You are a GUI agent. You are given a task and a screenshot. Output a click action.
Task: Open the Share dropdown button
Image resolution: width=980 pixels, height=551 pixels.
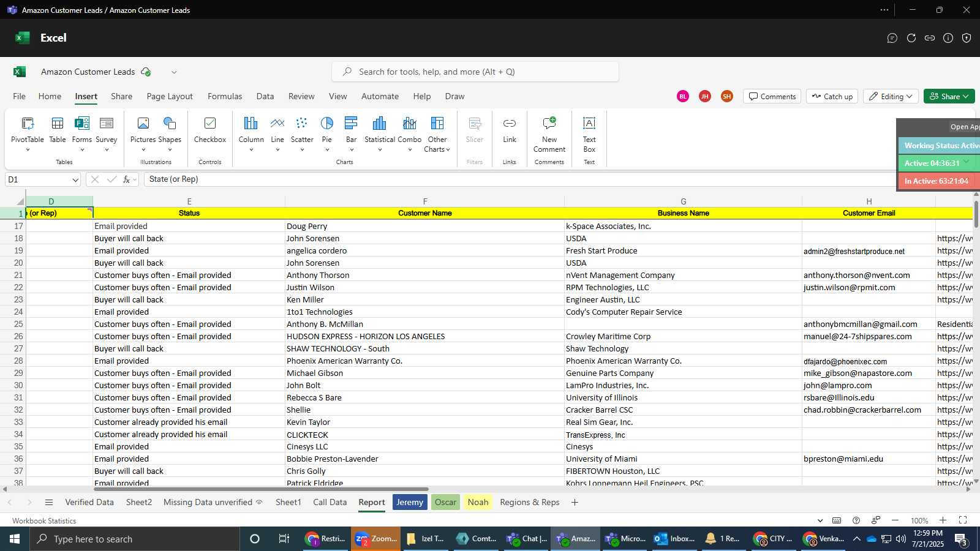[949, 96]
